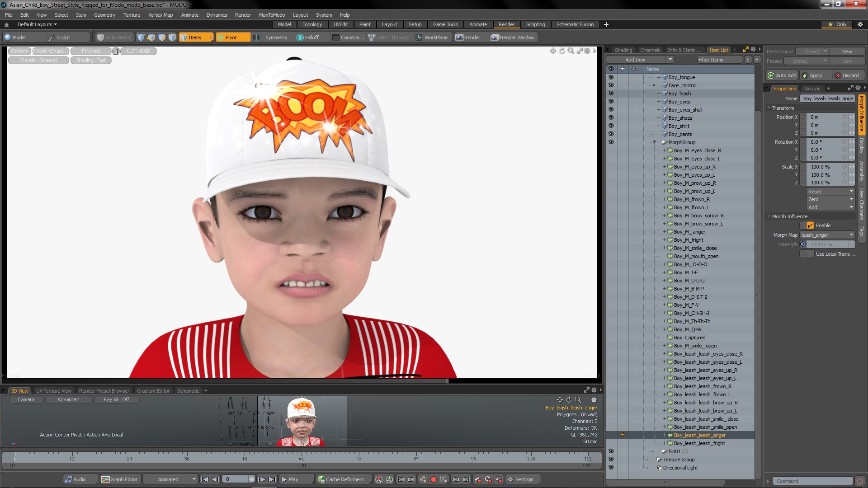Switch to the Animate layout tab
Image resolution: width=868 pixels, height=488 pixels.
[x=478, y=24]
